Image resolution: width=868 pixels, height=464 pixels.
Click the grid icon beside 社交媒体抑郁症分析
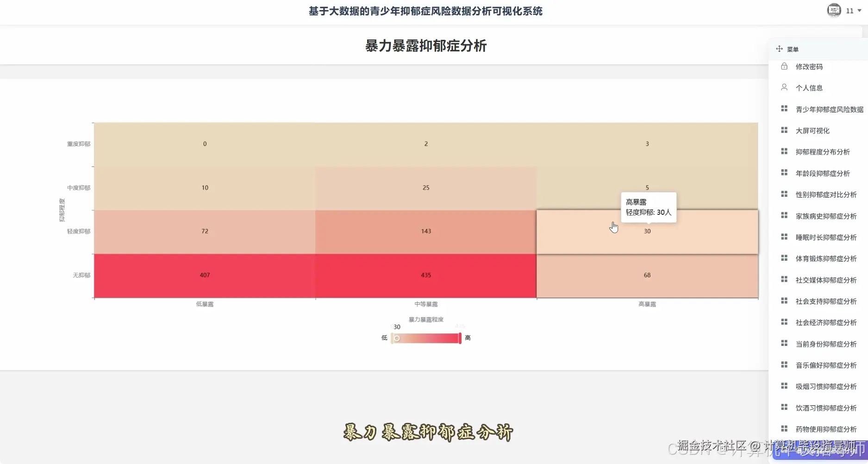pyautogui.click(x=784, y=279)
